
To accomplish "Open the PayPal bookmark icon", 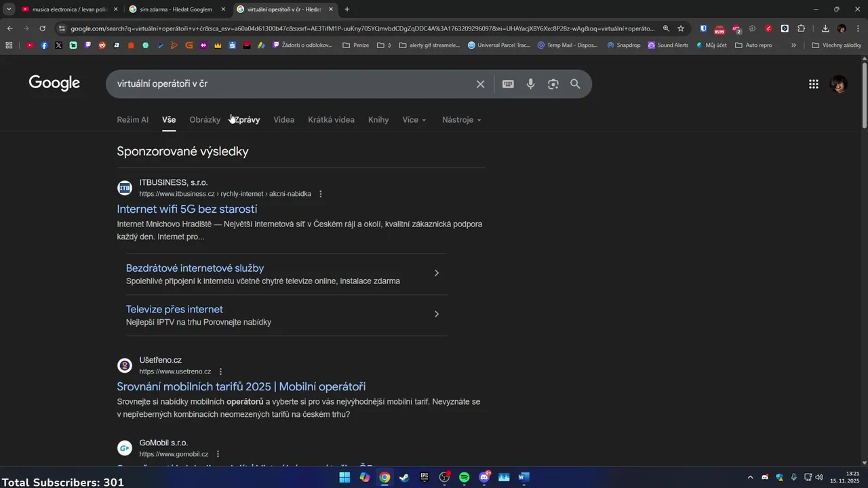I will pyautogui.click(x=160, y=45).
